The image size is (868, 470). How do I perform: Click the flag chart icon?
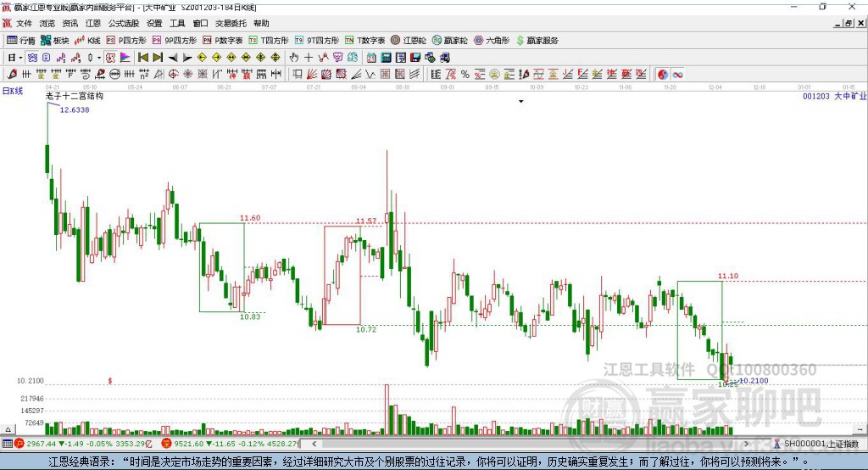click(x=125, y=58)
